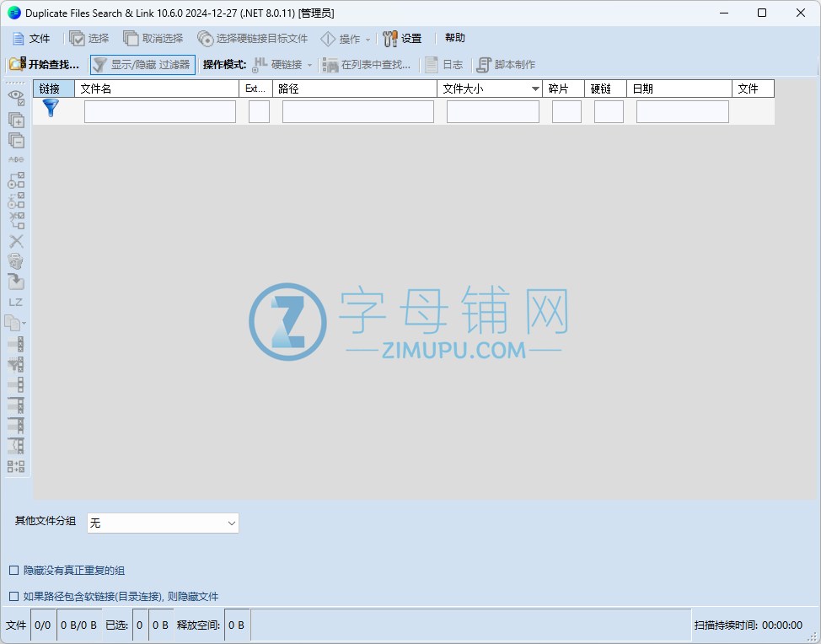Click the checked-pages icon beside 选择
Viewport: 821px width, 644px height.
click(x=77, y=38)
